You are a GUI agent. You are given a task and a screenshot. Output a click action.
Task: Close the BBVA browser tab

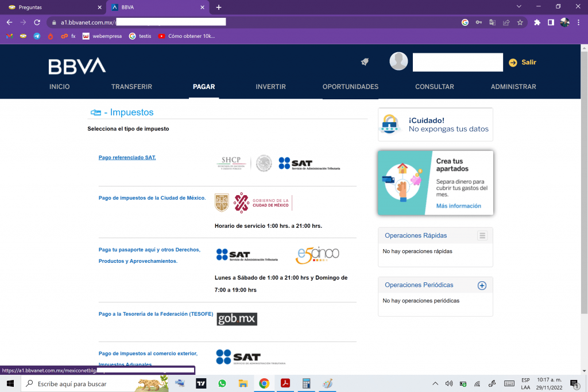point(202,7)
